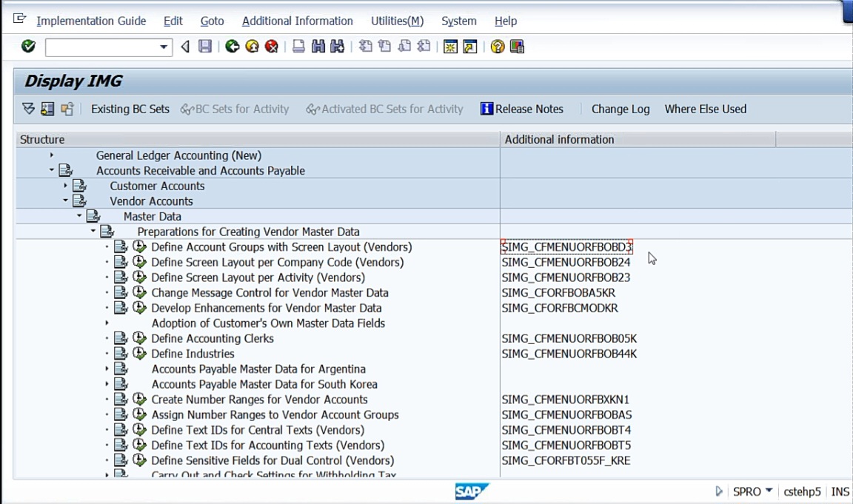The width and height of the screenshot is (853, 504).
Task: Execute clock icon for Assign Number Ranges
Action: click(140, 414)
